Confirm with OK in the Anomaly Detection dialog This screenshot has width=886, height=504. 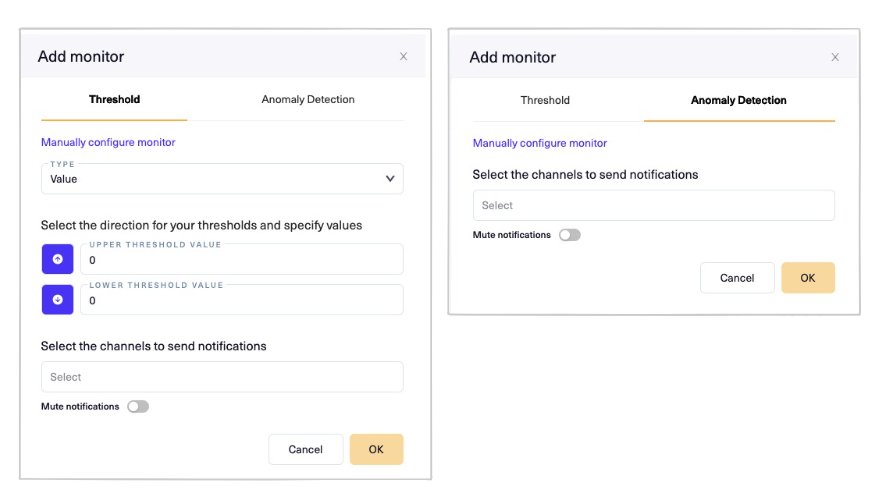click(x=808, y=278)
